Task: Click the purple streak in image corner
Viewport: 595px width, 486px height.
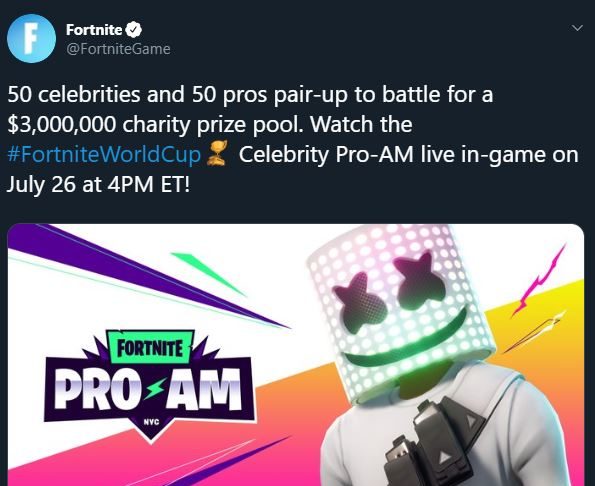Action: (144, 273)
